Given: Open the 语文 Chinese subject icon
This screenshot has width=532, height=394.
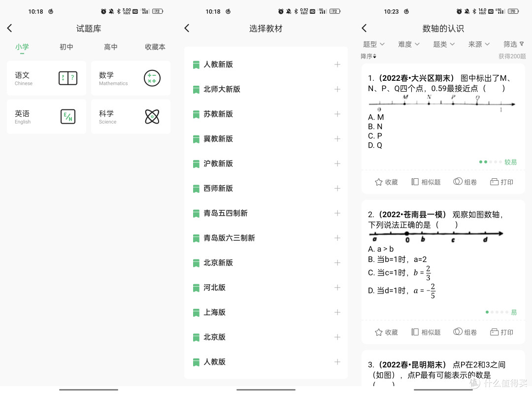Looking at the screenshot, I should (x=68, y=78).
